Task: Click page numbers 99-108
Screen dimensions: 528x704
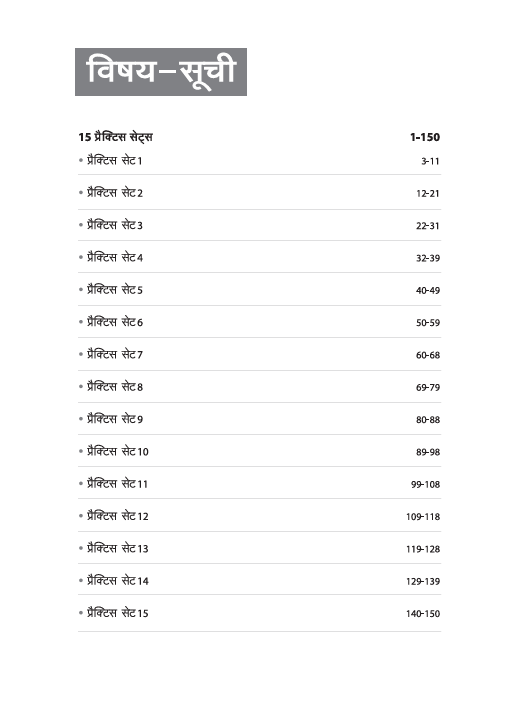Action: coord(425,484)
